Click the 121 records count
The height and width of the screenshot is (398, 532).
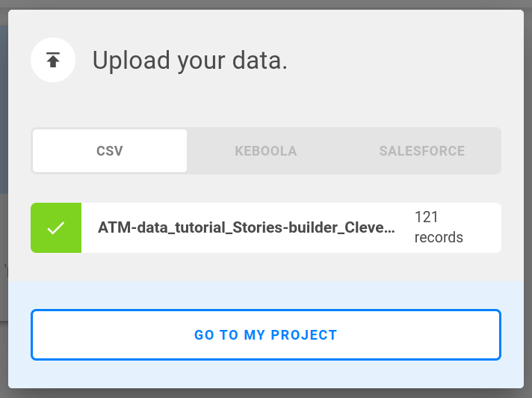[427, 217]
